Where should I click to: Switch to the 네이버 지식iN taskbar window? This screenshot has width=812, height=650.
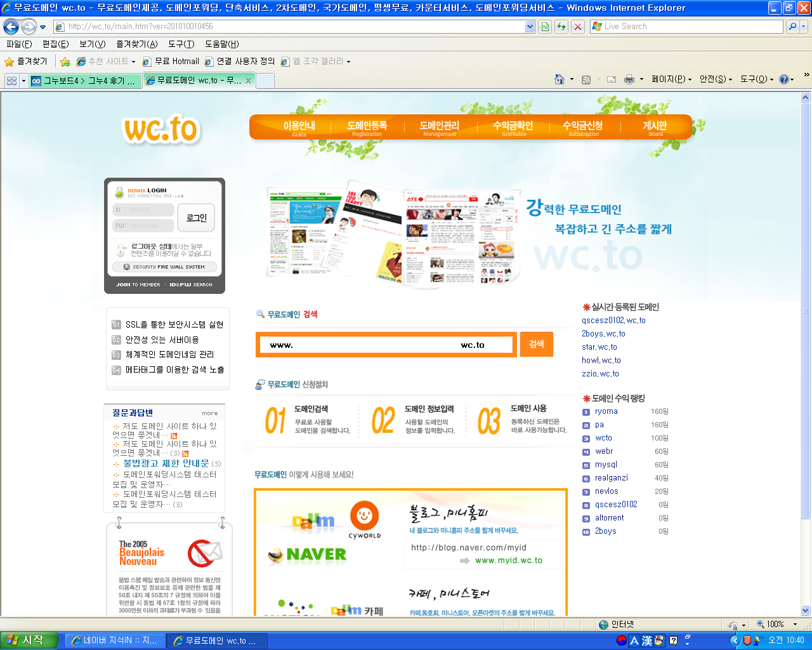tap(115, 640)
